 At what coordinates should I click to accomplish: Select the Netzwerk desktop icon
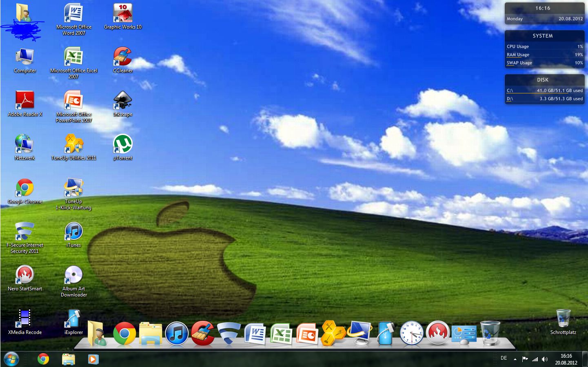click(x=25, y=148)
